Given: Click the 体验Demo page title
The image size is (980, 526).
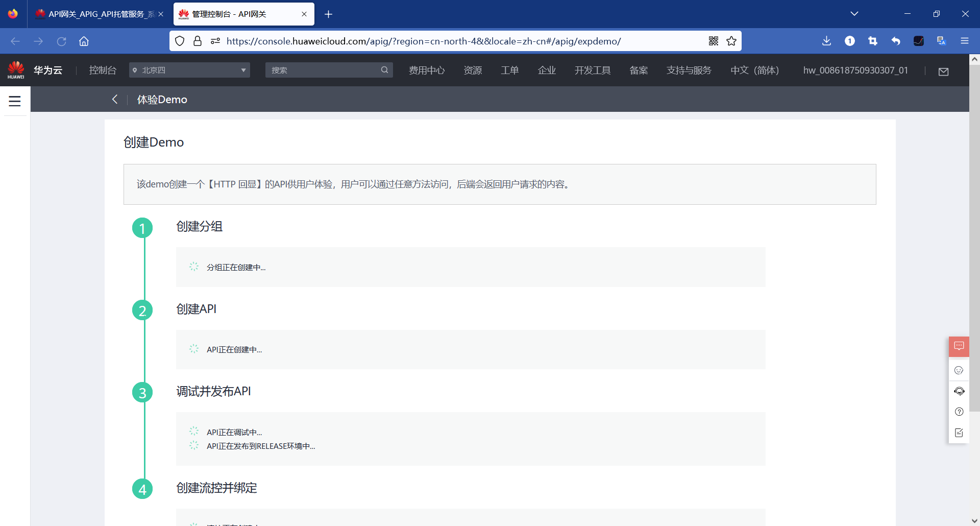Looking at the screenshot, I should tap(162, 99).
